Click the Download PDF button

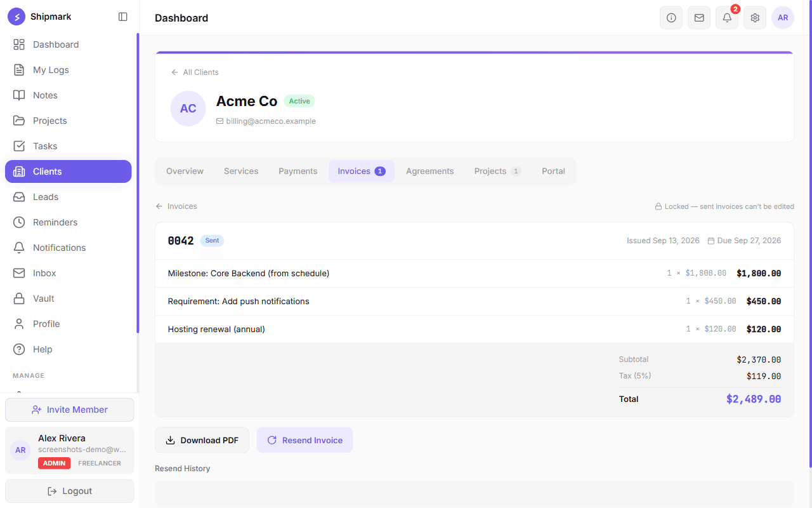202,440
